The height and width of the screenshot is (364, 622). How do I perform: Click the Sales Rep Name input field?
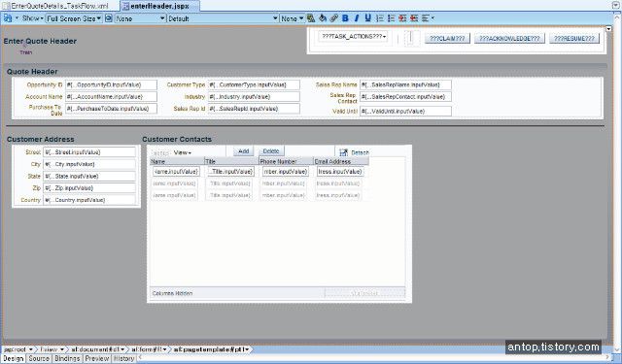(405, 84)
